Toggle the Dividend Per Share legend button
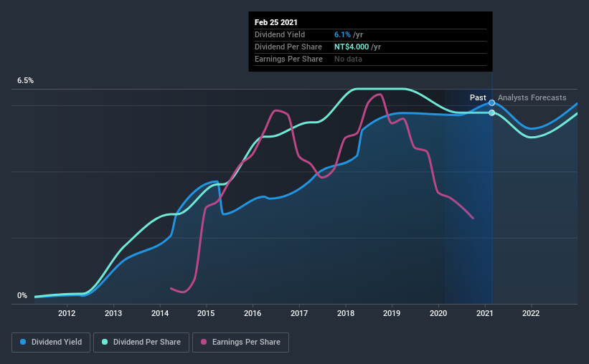This screenshot has width=589, height=364. click(141, 343)
